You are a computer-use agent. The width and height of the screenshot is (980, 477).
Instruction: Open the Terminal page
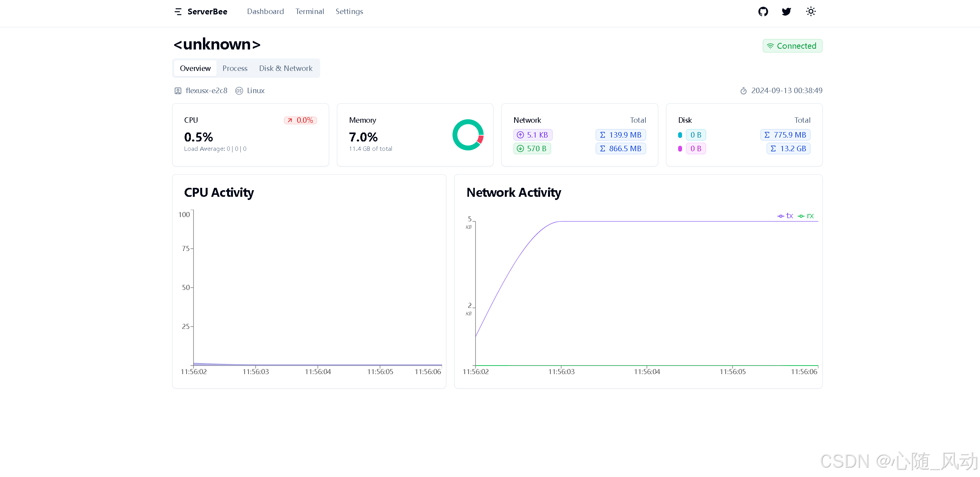tap(310, 12)
